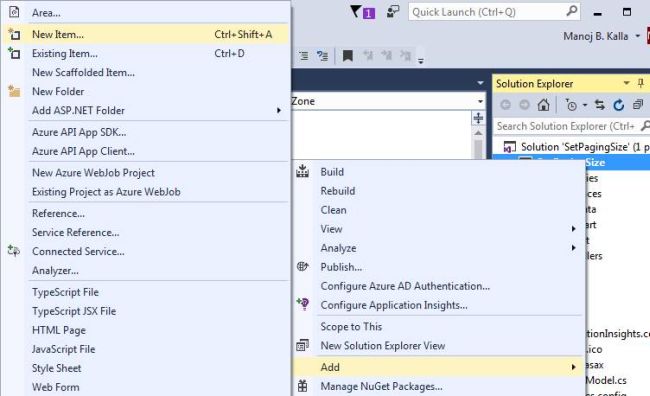The height and width of the screenshot is (396, 650).
Task: Add a Service Reference... entry
Action: pyautogui.click(x=145, y=233)
